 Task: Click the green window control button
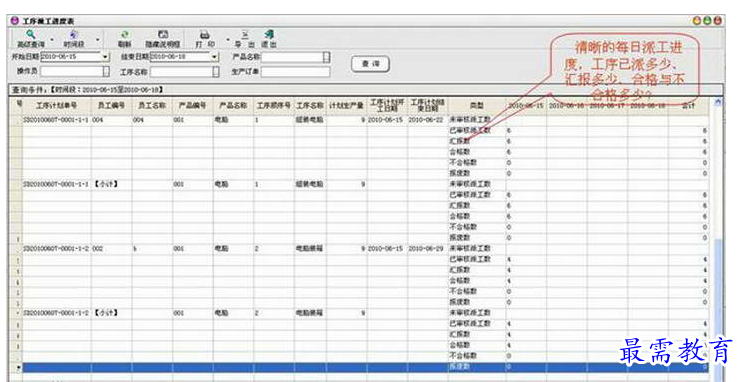(707, 21)
